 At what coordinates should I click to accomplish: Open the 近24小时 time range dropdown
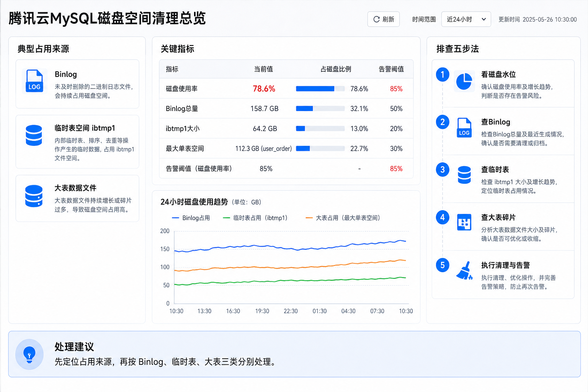coord(466,19)
